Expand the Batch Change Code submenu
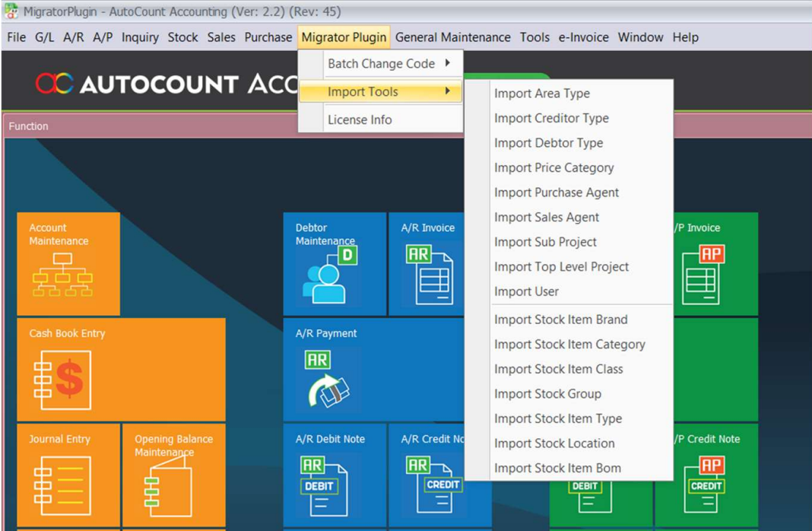Viewport: 812px width, 531px height. coord(381,64)
